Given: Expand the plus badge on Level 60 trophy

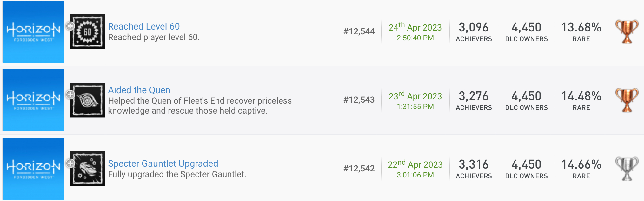Looking at the screenshot, I should pos(70,26).
